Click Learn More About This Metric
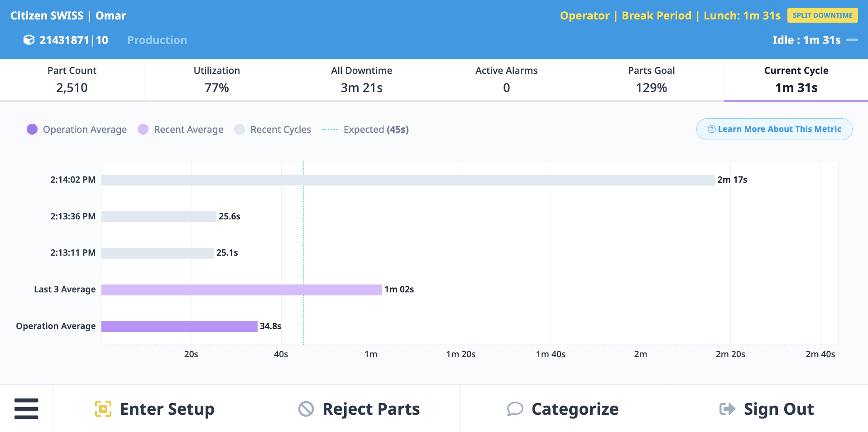 [774, 129]
